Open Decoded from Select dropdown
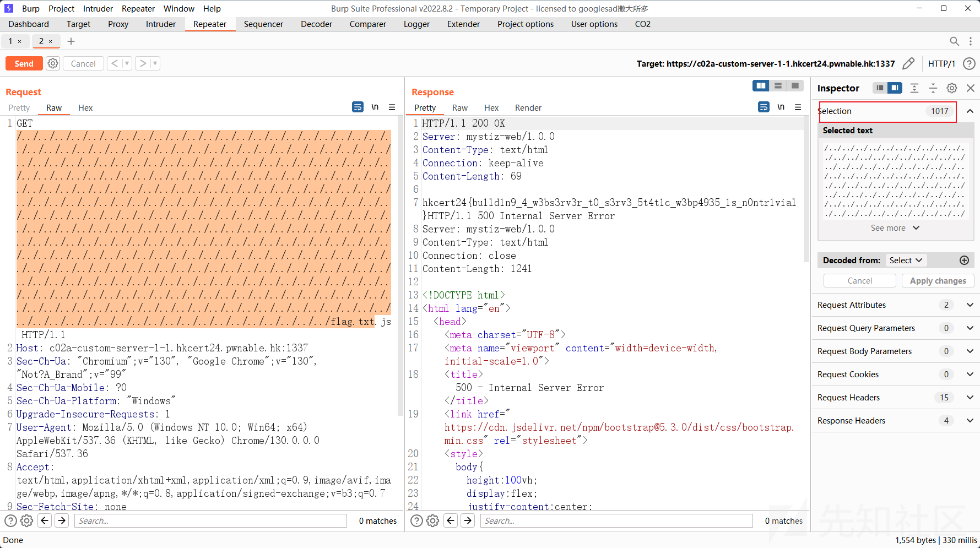980x548 pixels. (906, 261)
